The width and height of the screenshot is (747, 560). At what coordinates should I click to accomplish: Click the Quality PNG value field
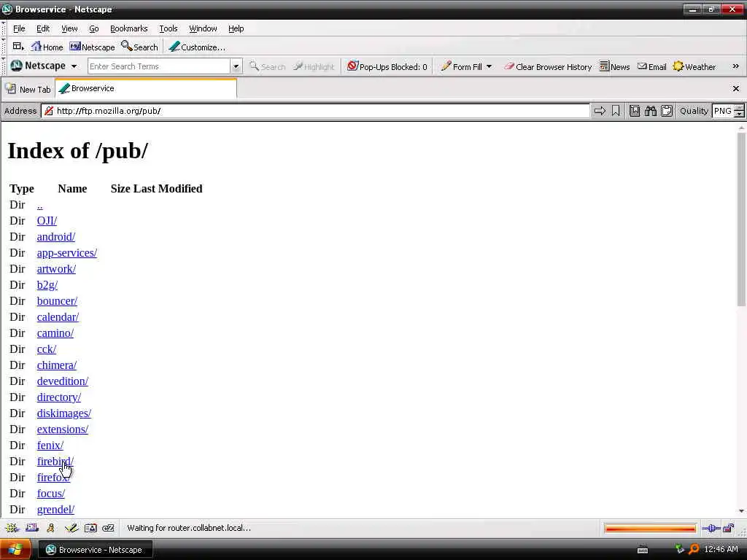(x=723, y=111)
